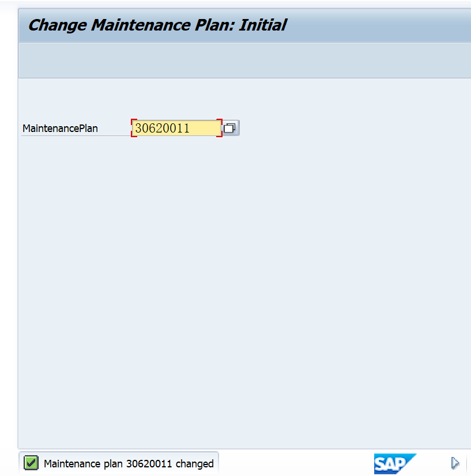Image resolution: width=471 pixels, height=476 pixels.
Task: Click the 'Change Maintenance Plan: Initial' title
Action: [x=158, y=25]
